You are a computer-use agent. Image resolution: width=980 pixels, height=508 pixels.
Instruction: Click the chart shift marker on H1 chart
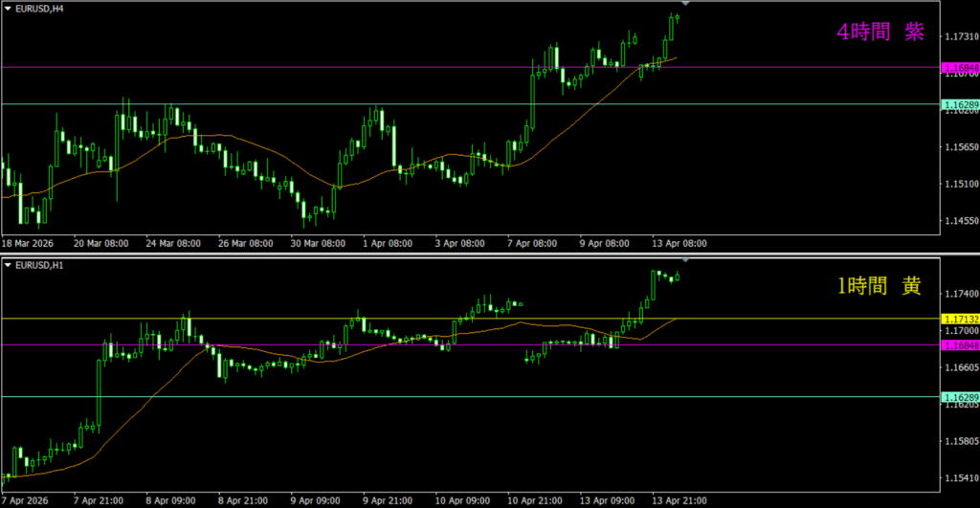684,260
